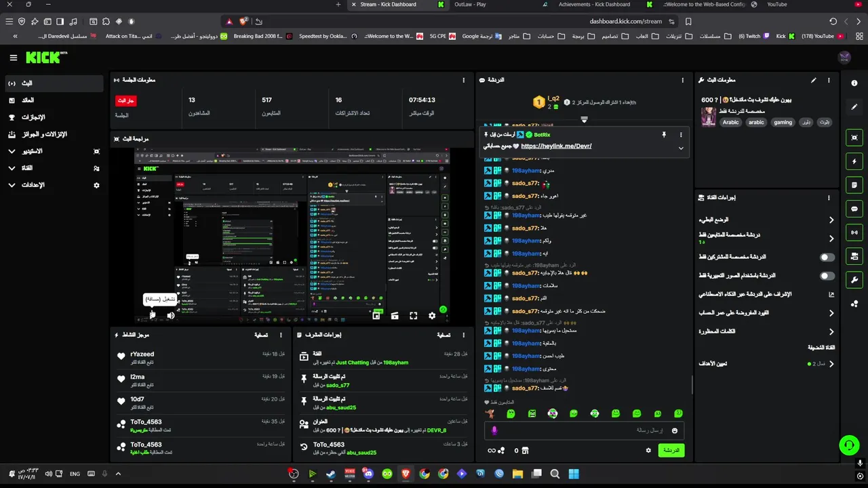
Task: Click the 'Arabic' capitalized stream tag
Action: (x=730, y=123)
